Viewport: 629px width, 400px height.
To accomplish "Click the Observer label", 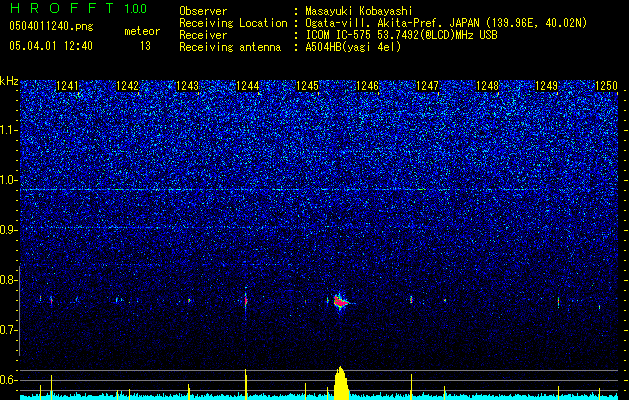I will coord(203,11).
